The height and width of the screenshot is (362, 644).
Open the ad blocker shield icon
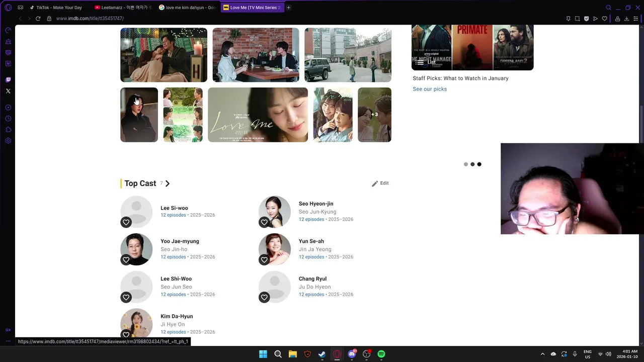coord(586,19)
